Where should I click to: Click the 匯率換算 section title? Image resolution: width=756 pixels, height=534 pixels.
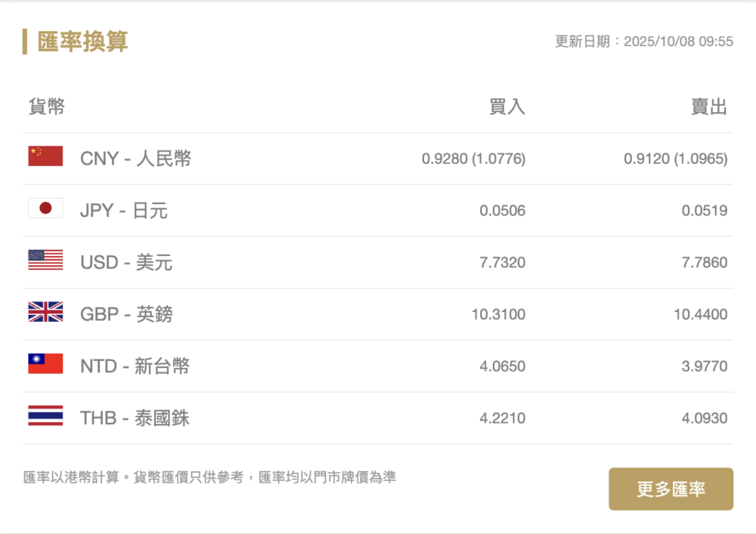click(82, 42)
